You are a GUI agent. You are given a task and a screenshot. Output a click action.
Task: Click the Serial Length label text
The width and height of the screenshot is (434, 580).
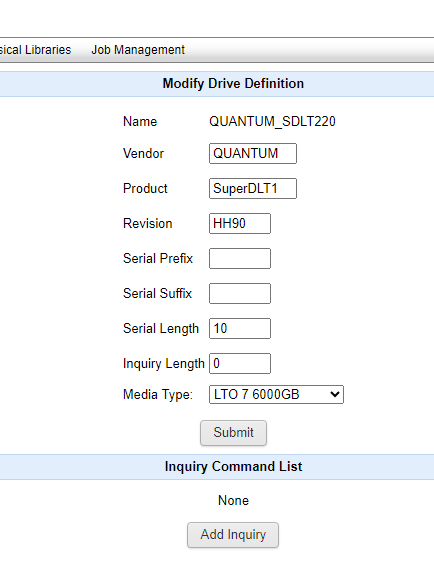[161, 328]
